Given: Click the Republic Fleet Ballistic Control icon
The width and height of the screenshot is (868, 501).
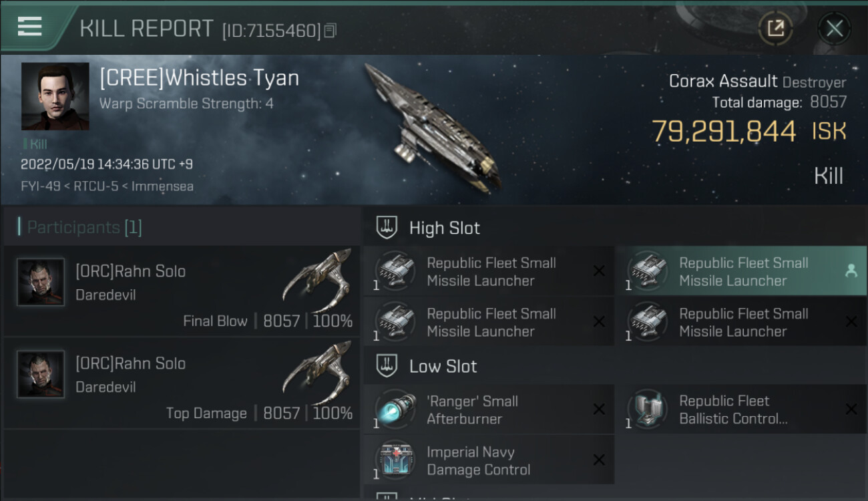Looking at the screenshot, I should point(647,409).
